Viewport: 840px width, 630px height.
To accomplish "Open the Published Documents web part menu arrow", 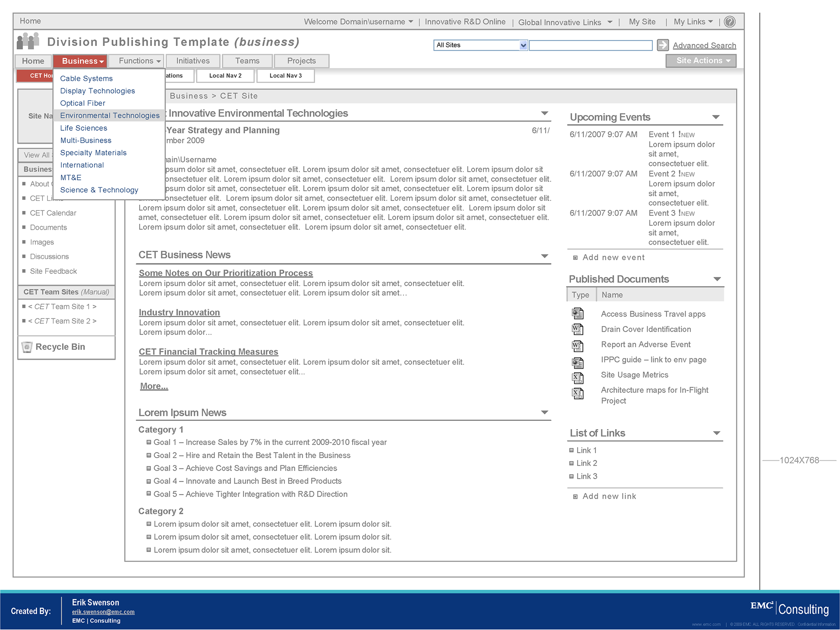I will coord(717,279).
